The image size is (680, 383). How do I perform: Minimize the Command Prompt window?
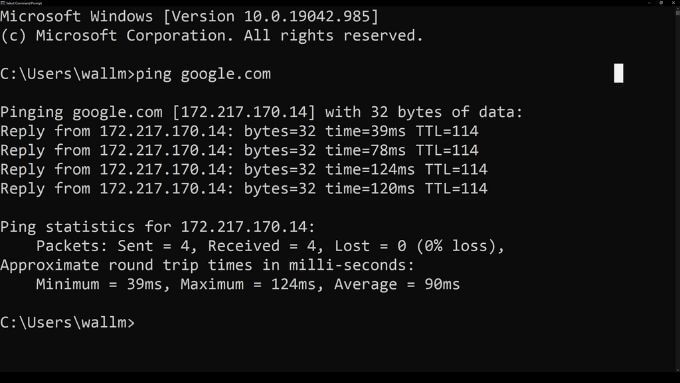tap(650, 3)
